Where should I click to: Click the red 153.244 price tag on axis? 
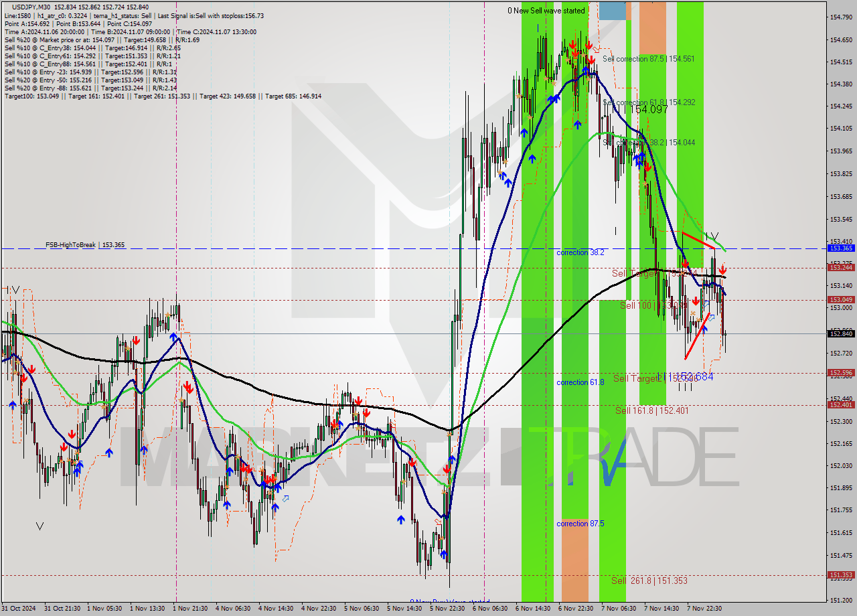tap(841, 267)
